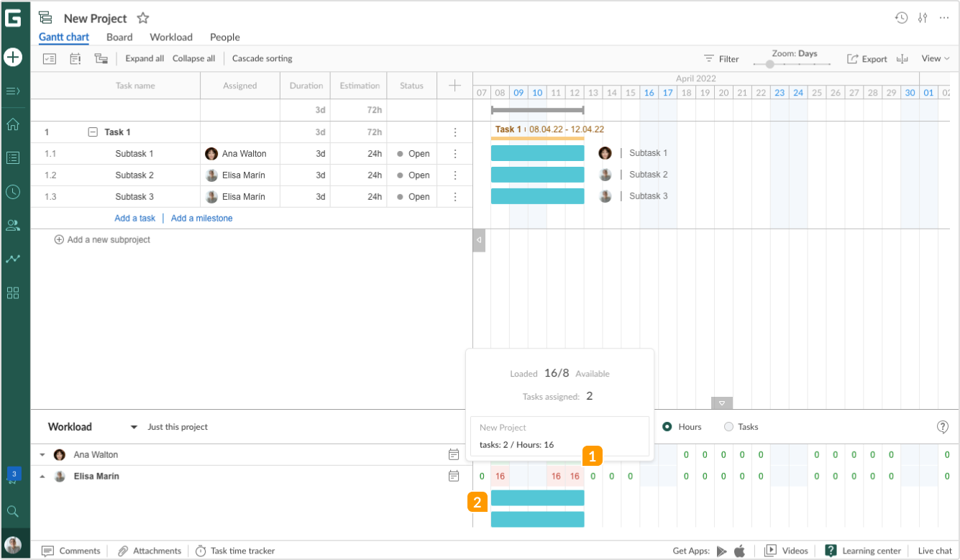Click the deadlines notepad toolbar icon
The width and height of the screenshot is (960, 560).
pos(75,58)
